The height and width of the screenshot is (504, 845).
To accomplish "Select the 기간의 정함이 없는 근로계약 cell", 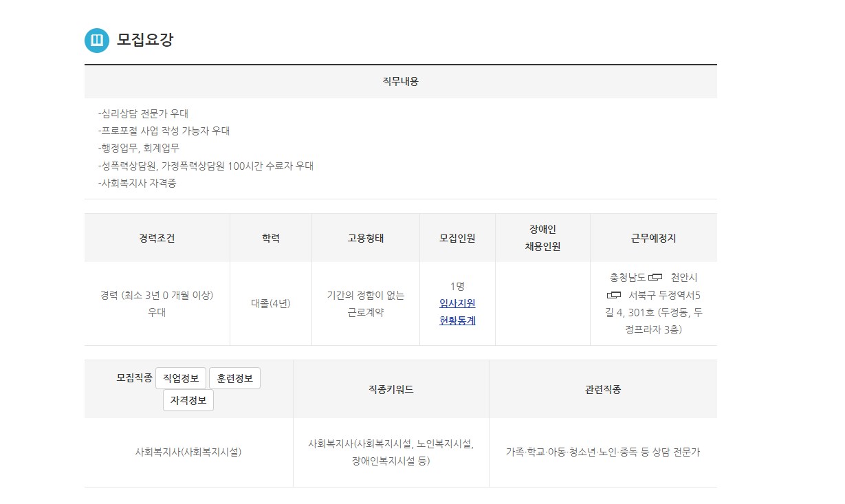I will [366, 303].
